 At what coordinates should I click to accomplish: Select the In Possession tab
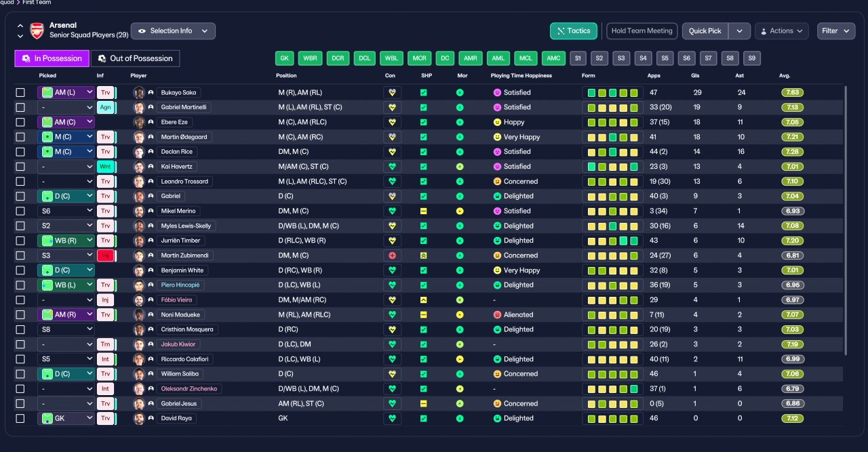pyautogui.click(x=52, y=58)
